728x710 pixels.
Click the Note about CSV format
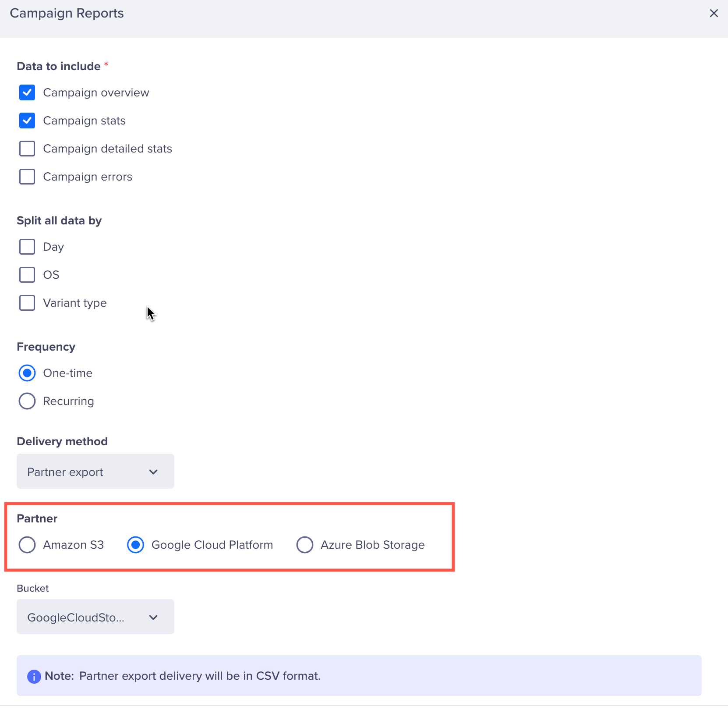point(200,676)
